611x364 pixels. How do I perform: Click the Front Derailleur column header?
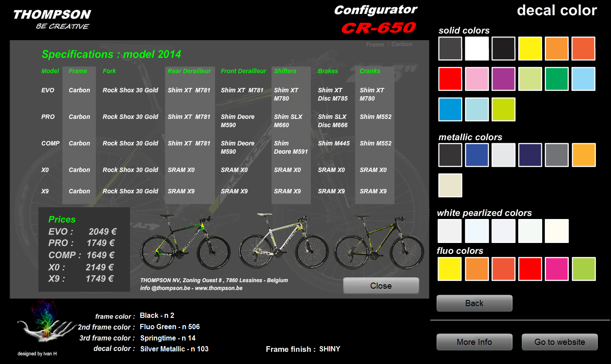[x=243, y=71]
